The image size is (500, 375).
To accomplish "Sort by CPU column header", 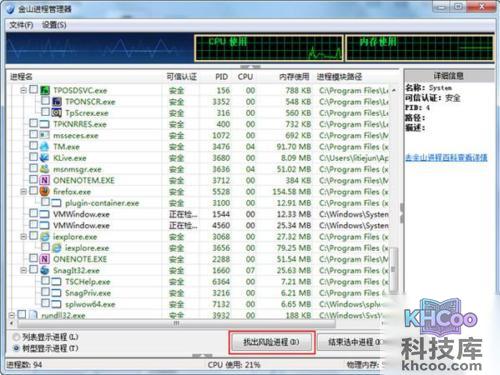I will coord(245,77).
